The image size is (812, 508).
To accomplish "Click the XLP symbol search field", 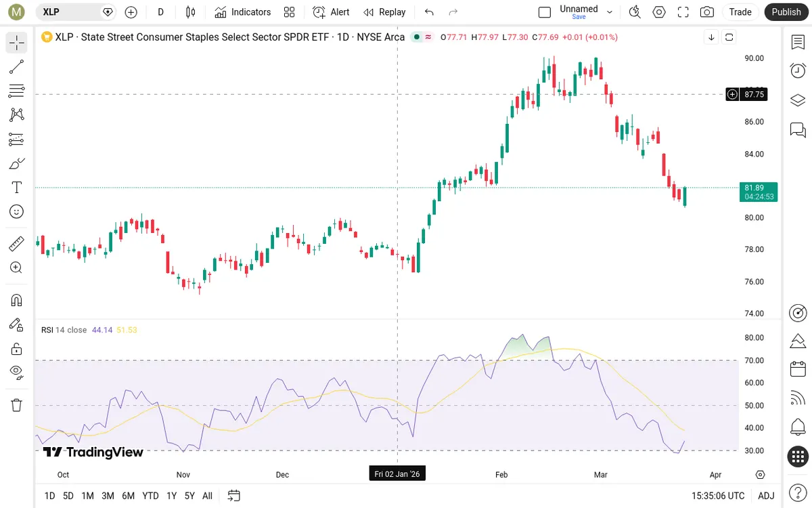I will point(74,12).
